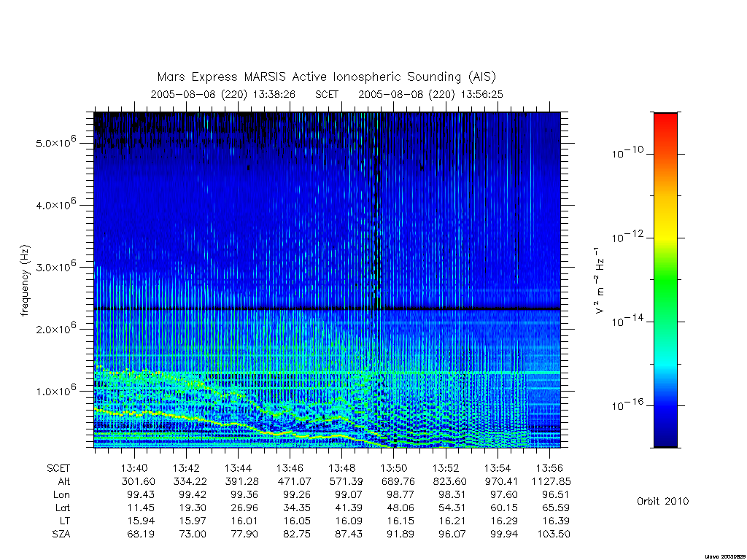Click the 13:56 time tick label
This screenshot has height=560, width=747.
point(550,468)
